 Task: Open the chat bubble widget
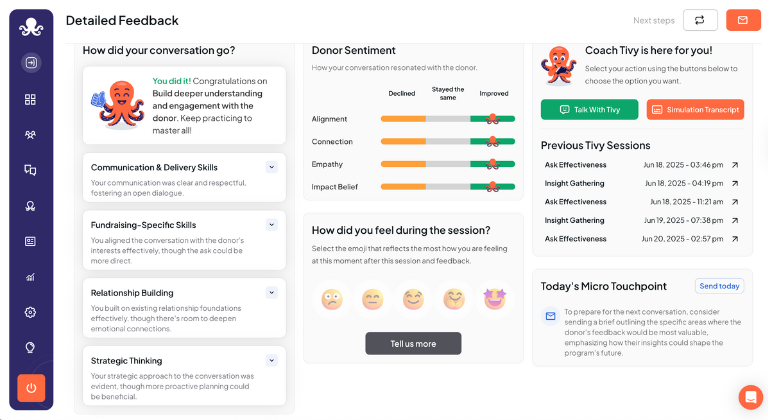750,397
